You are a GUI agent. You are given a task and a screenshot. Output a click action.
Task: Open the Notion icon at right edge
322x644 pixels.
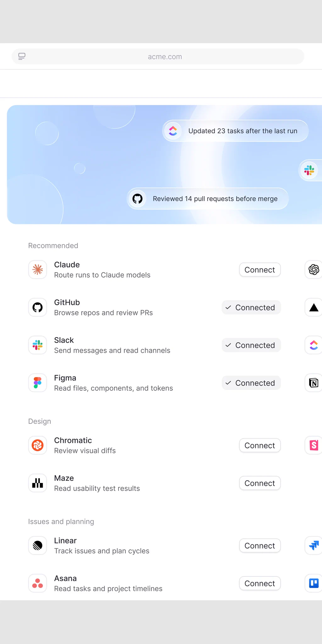[x=314, y=383]
